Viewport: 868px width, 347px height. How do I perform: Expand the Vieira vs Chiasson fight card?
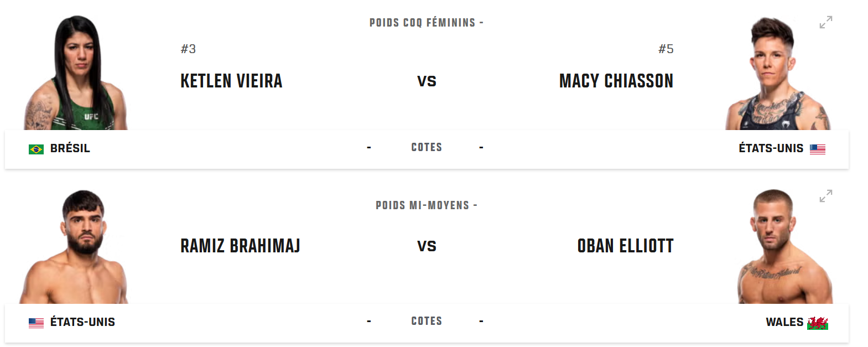[x=826, y=22]
